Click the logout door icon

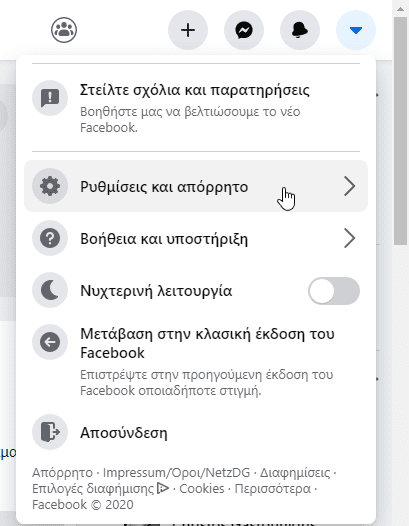pos(50,432)
